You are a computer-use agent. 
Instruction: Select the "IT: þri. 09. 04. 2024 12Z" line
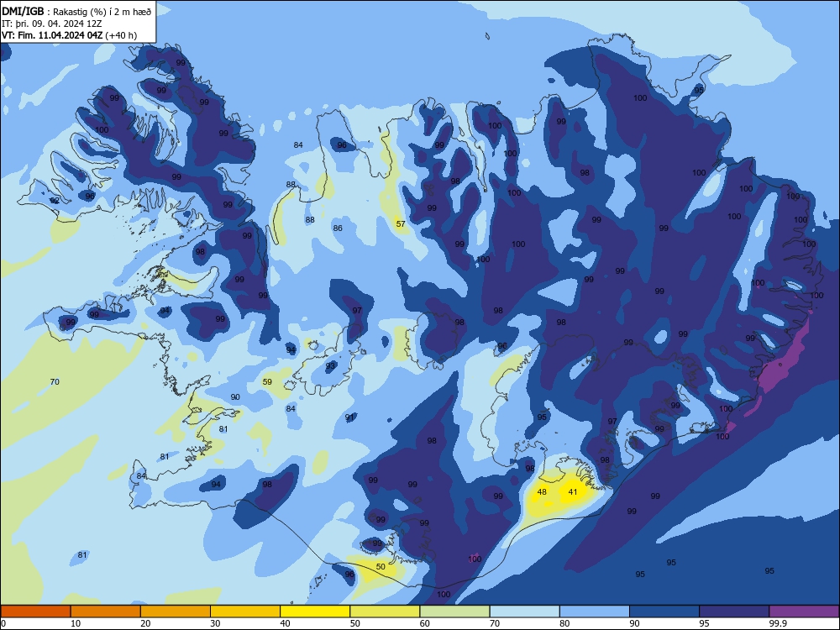(51, 24)
